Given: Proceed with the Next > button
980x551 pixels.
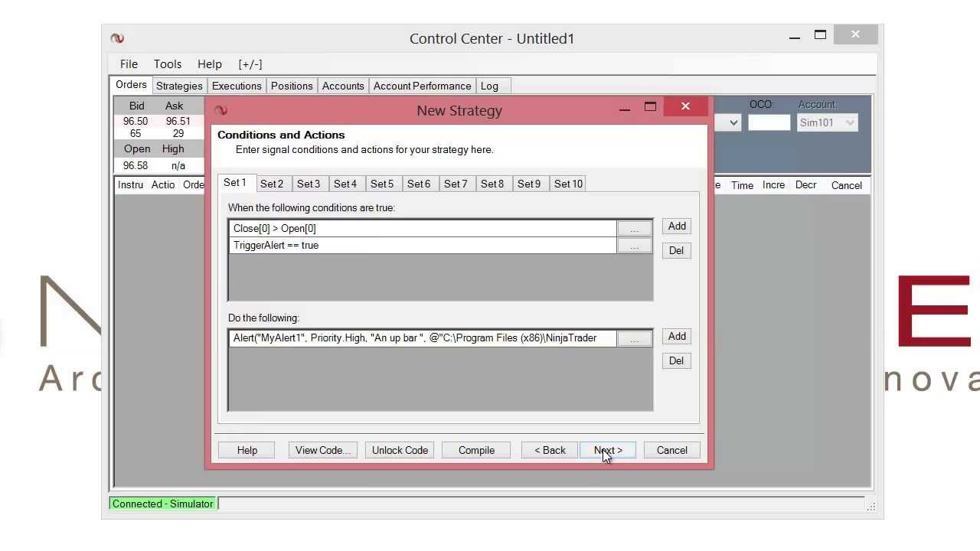Looking at the screenshot, I should (x=608, y=450).
